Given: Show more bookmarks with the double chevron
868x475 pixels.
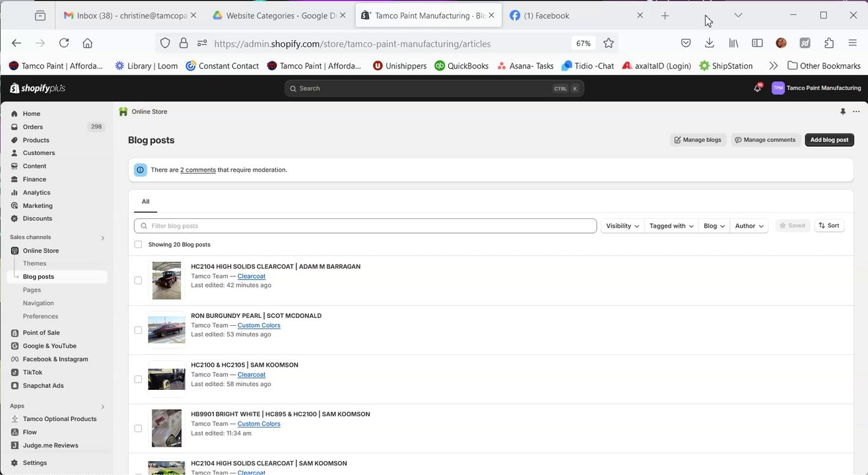Looking at the screenshot, I should (773, 65).
